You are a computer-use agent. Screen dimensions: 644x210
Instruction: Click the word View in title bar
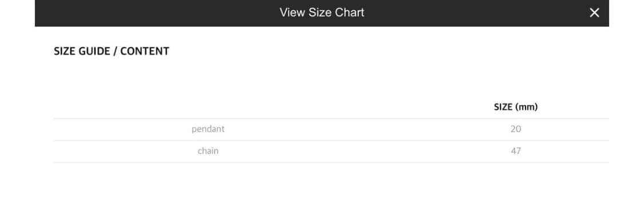click(x=292, y=13)
